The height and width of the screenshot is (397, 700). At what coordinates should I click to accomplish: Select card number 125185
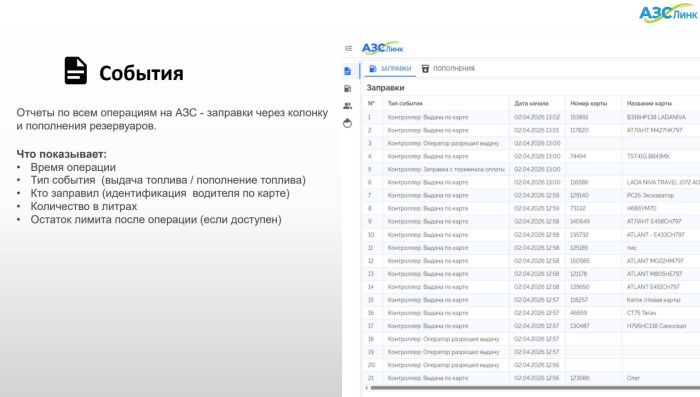pos(579,248)
